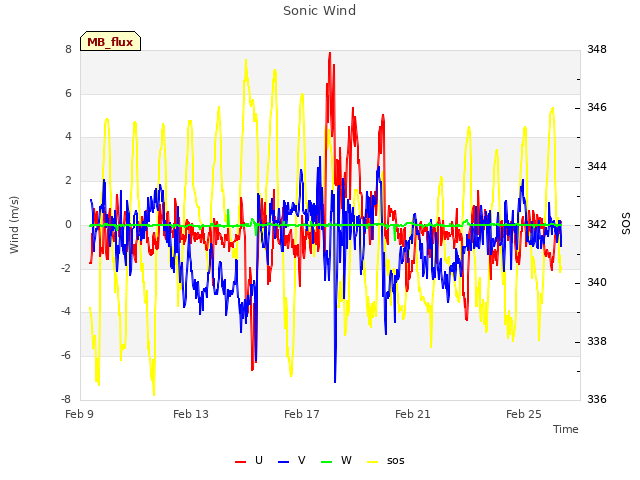Select the Feb 9 date tick

[80, 414]
